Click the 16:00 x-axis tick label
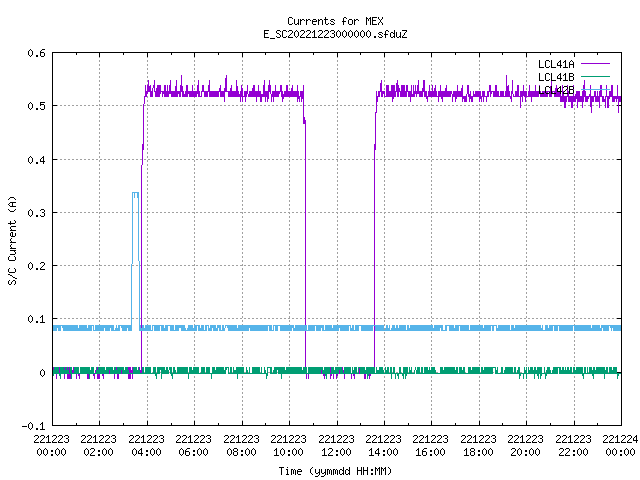This screenshot has height=480, width=640. (x=430, y=452)
